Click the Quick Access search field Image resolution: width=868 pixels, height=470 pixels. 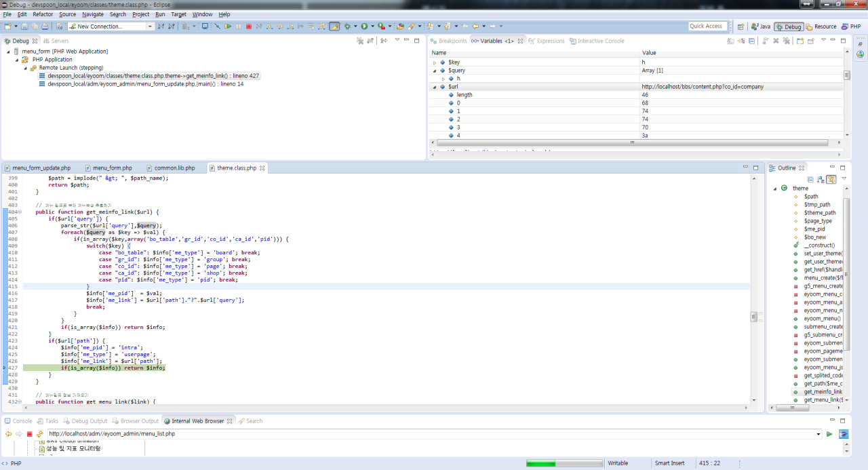pos(707,26)
